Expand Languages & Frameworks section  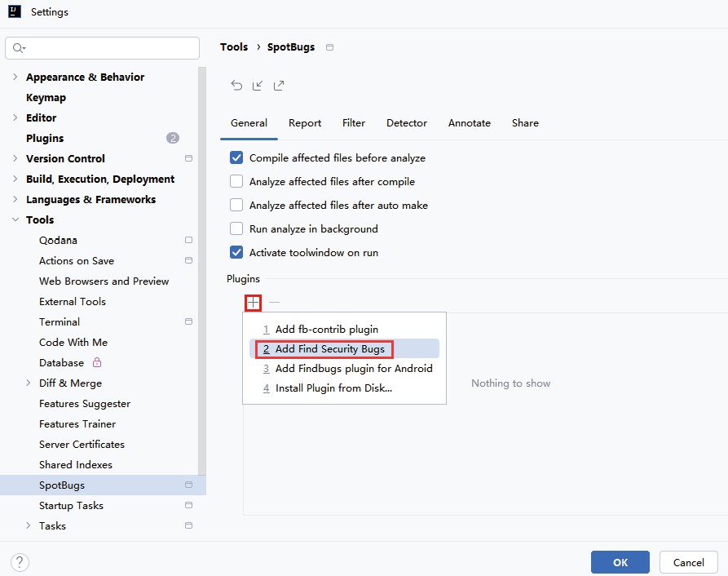point(15,199)
